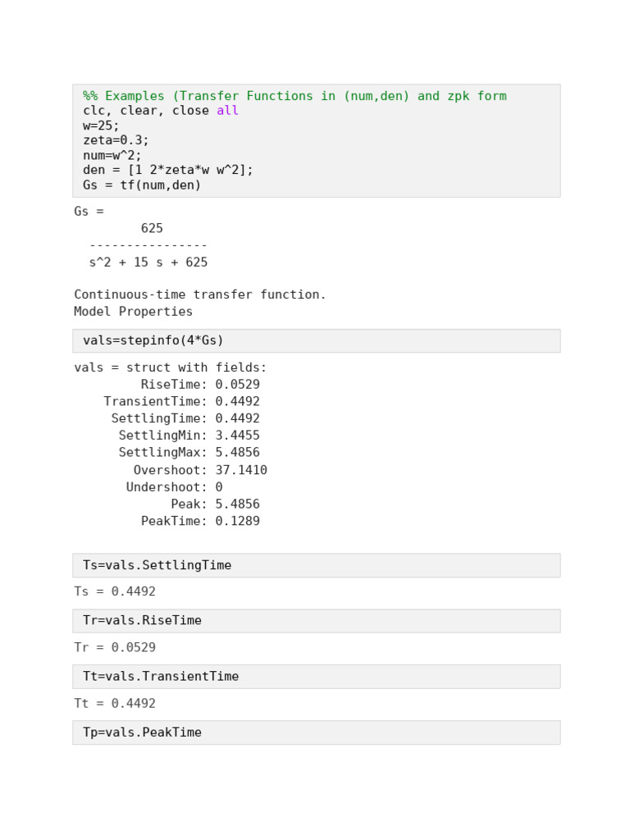Screen dimensions: 630x840
Task: Click the denominator 's^2 + 15 s + 625'
Action: click(x=148, y=262)
